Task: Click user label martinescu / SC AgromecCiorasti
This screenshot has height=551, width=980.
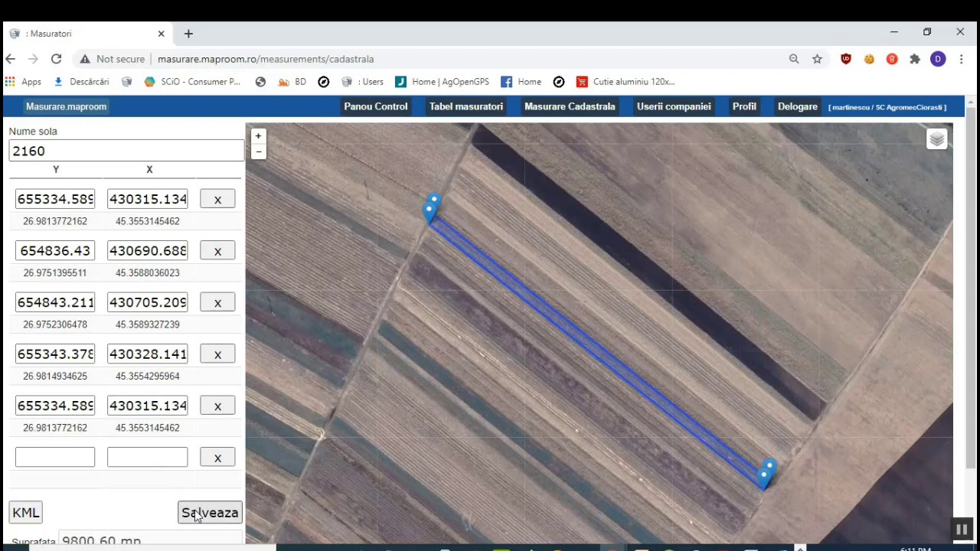Action: point(887,107)
